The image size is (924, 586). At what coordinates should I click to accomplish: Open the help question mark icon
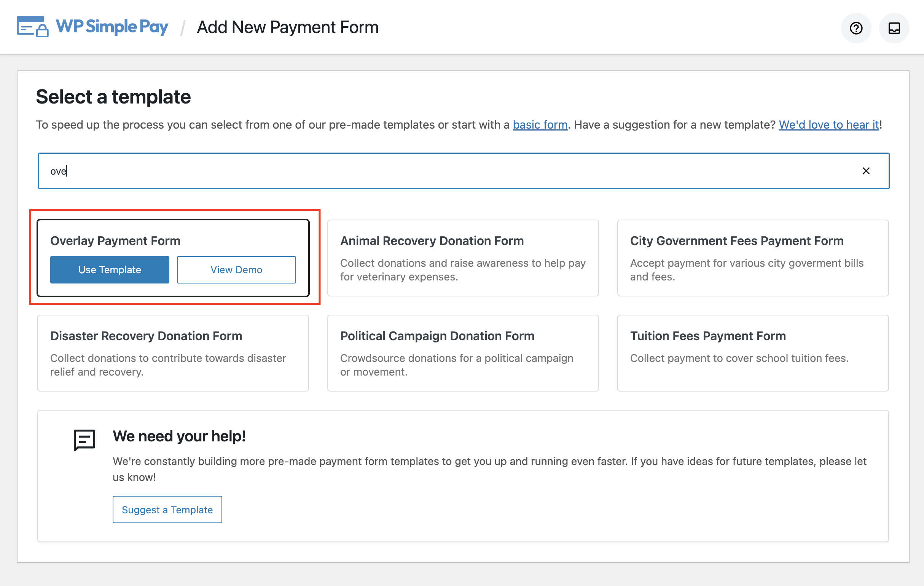(855, 28)
